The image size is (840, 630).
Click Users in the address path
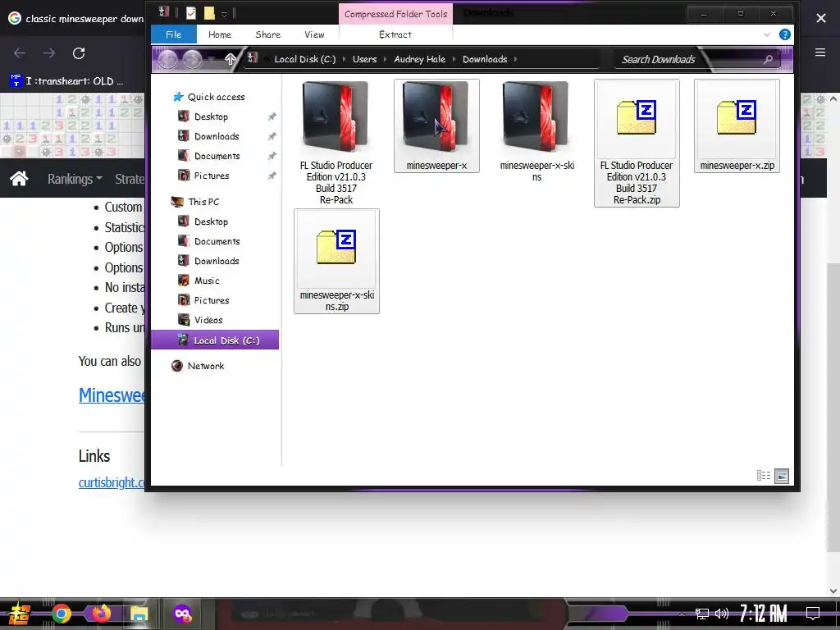364,59
